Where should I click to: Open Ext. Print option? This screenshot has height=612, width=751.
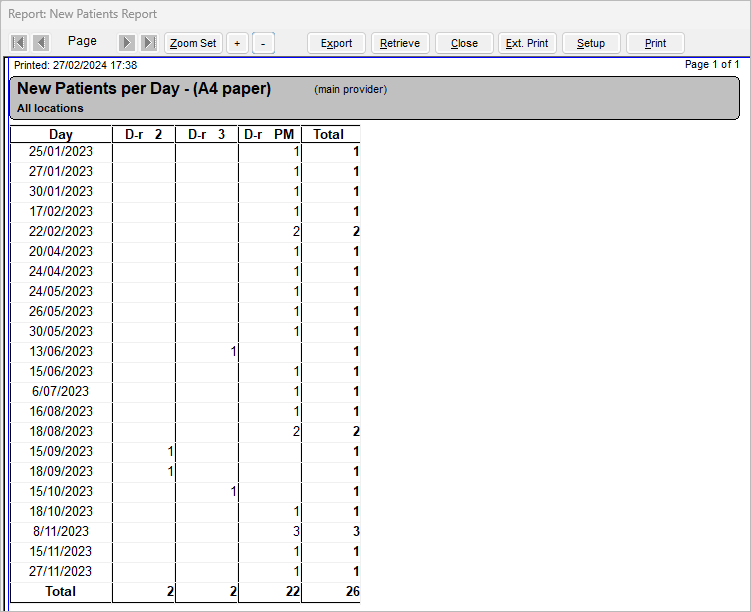pyautogui.click(x=527, y=43)
